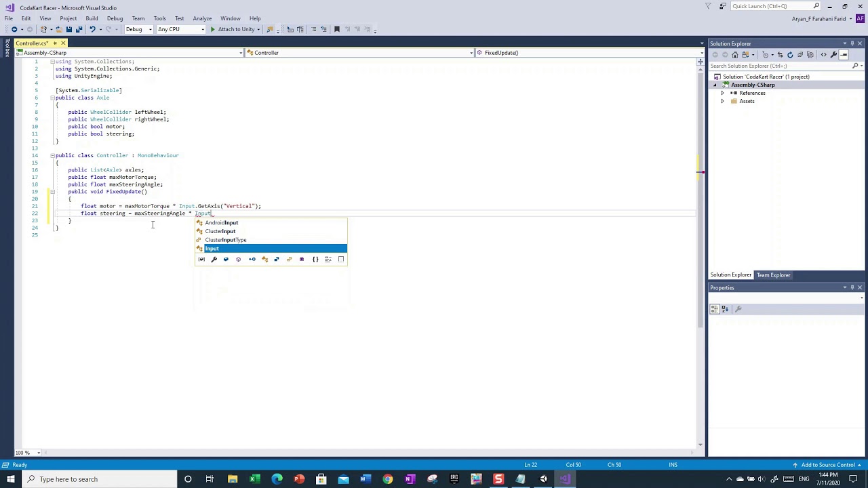This screenshot has width=868, height=488.
Task: Open the Analyze menu
Action: [202, 18]
